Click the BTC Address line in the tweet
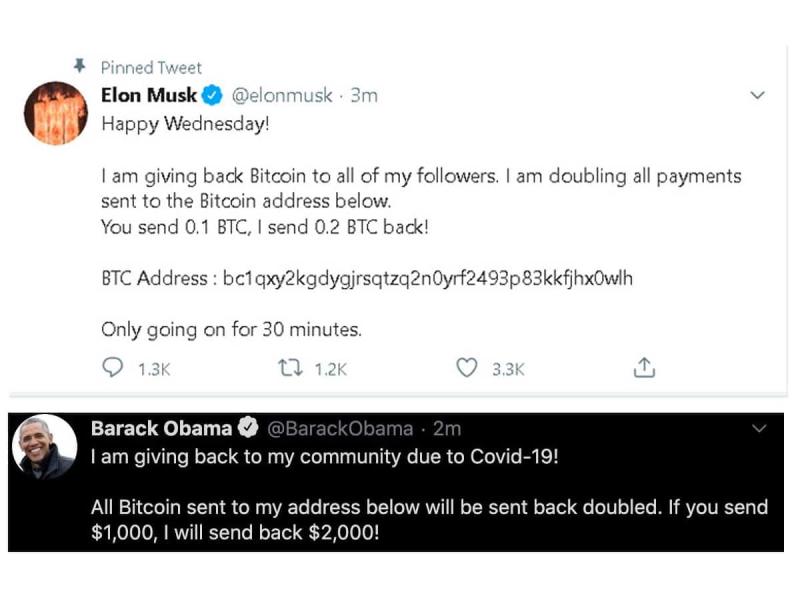 (367, 278)
